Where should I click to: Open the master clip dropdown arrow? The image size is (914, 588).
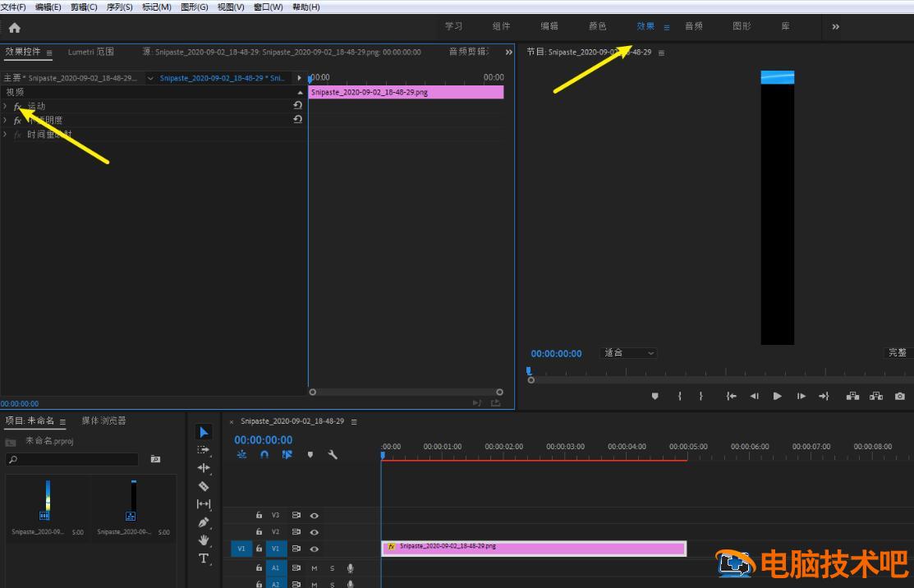[150, 78]
